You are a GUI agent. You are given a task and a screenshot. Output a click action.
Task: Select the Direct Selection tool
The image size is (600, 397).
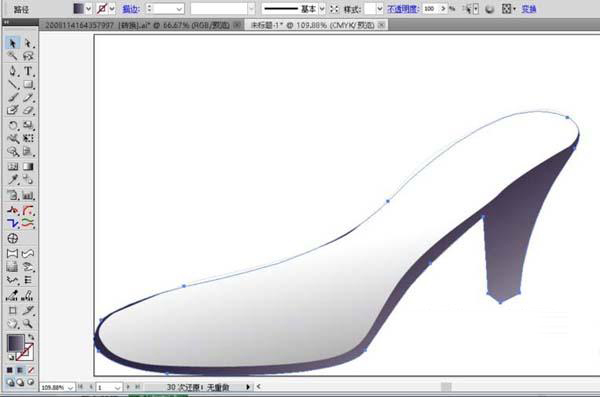[x=28, y=43]
